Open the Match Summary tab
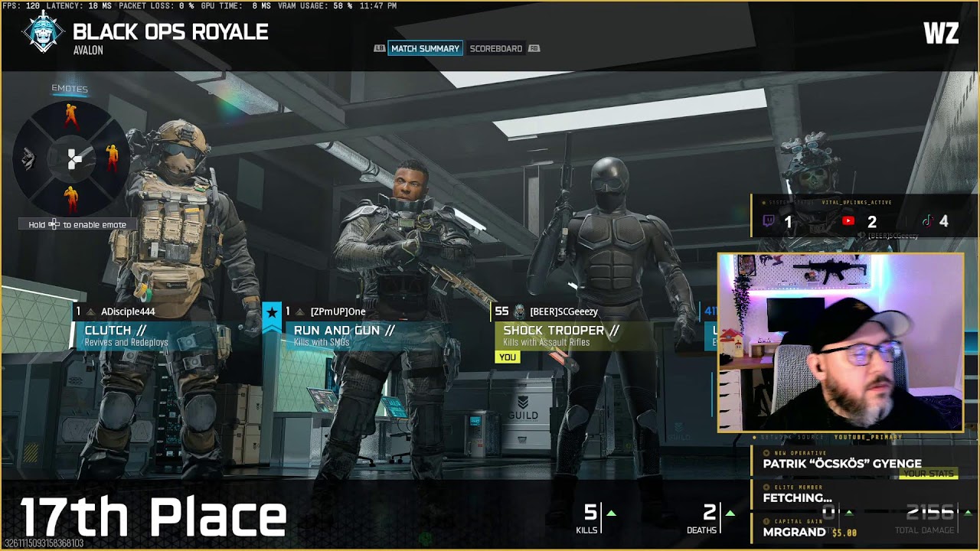The image size is (980, 551). [x=425, y=48]
